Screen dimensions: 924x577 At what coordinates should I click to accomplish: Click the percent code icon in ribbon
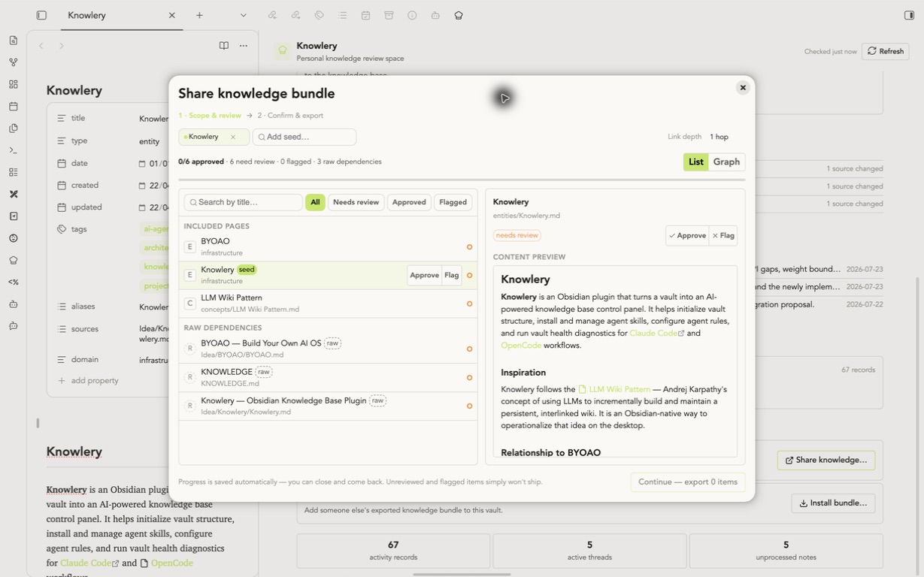[x=14, y=282]
